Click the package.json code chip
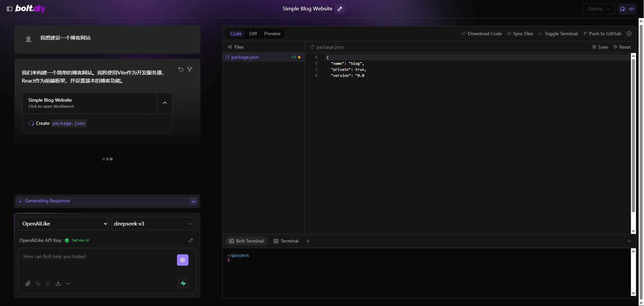Viewport: 644px width, 306px height. click(x=69, y=123)
